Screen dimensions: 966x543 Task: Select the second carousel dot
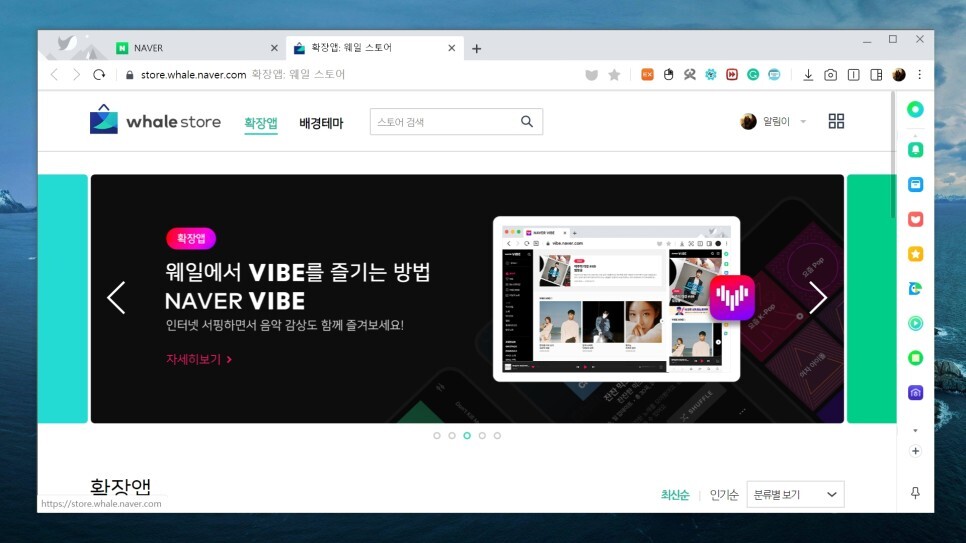pos(452,436)
